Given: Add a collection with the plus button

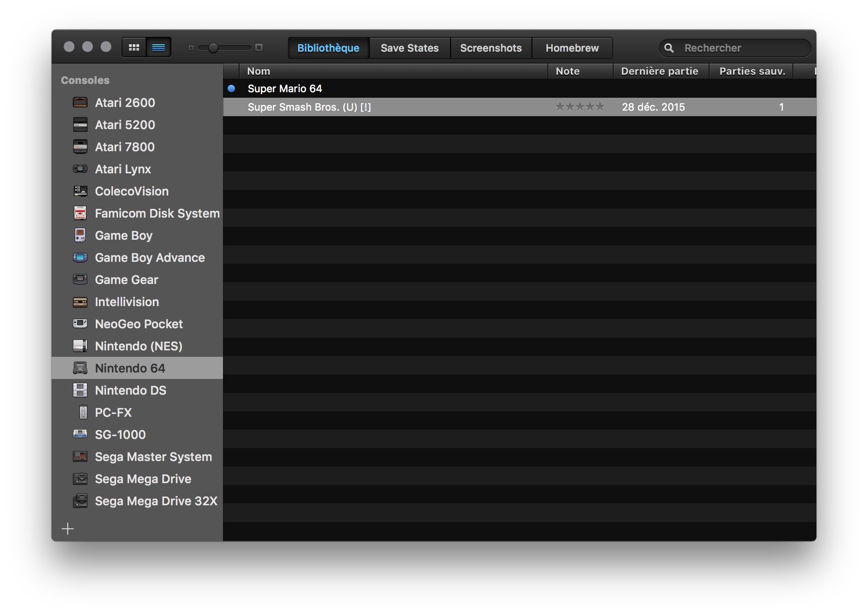Looking at the screenshot, I should pyautogui.click(x=68, y=528).
